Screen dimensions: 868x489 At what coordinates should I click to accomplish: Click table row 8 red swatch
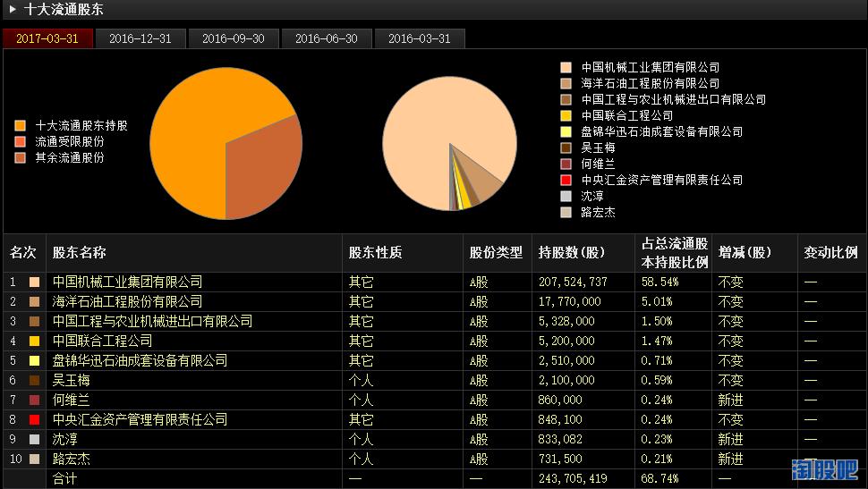[x=34, y=420]
